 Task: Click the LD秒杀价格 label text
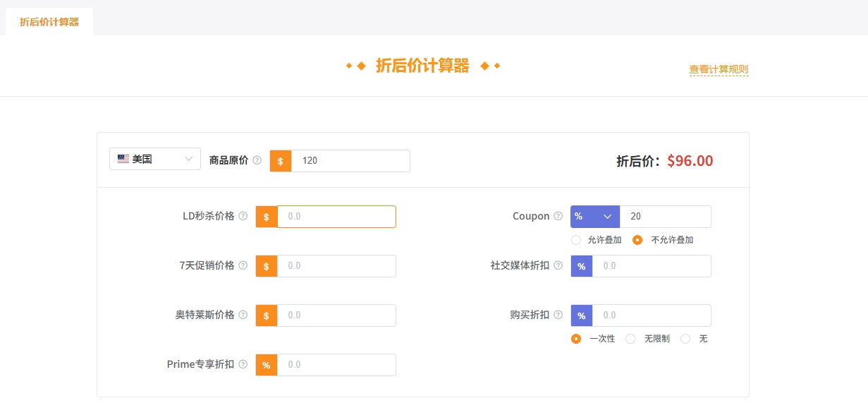209,216
